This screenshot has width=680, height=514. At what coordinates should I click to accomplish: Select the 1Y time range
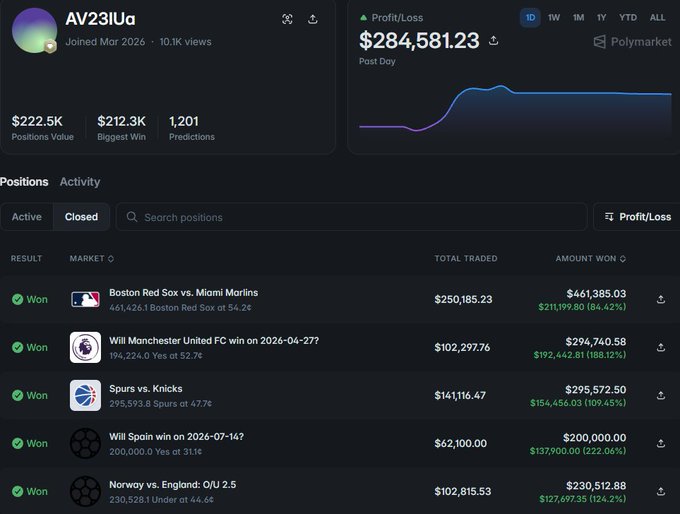click(x=602, y=18)
